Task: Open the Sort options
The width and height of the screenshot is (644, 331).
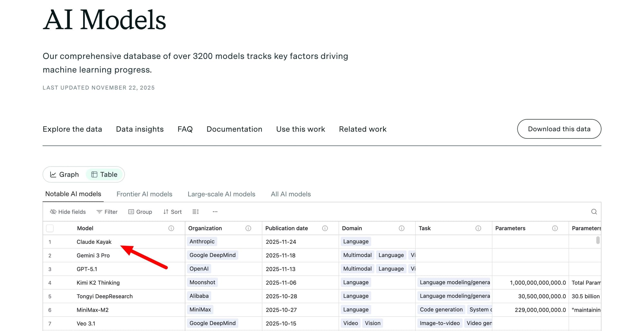Action: coord(173,212)
